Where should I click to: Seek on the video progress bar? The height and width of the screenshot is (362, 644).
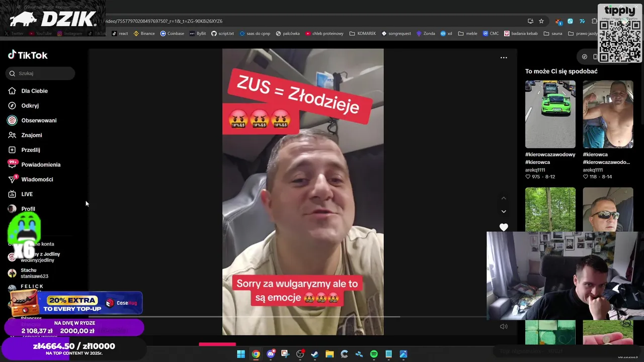[288, 317]
